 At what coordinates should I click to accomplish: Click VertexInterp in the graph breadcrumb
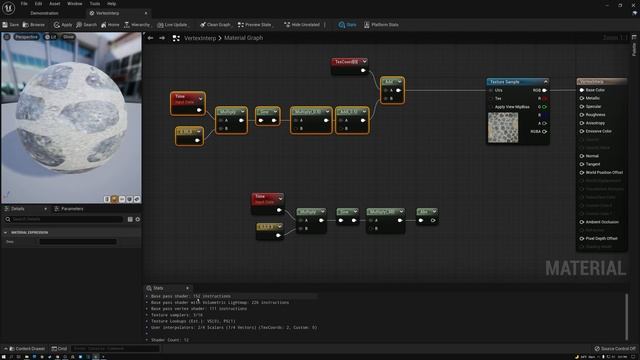[x=200, y=38]
